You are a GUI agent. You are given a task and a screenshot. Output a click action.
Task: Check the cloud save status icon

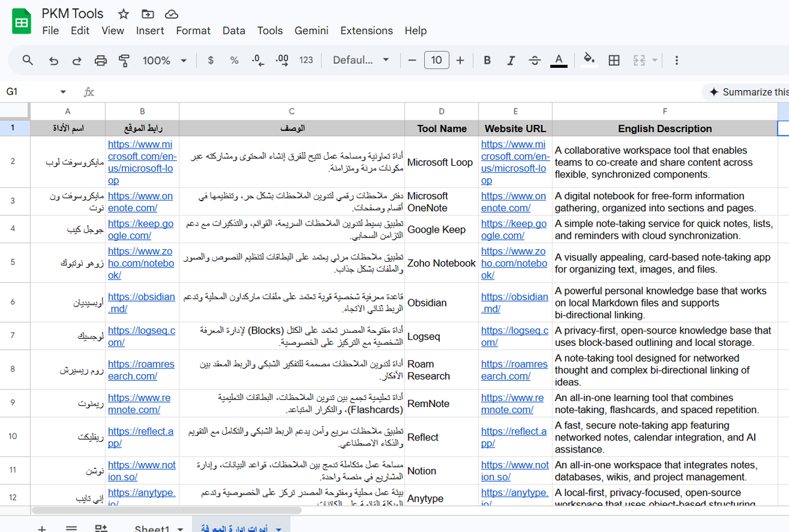point(171,14)
